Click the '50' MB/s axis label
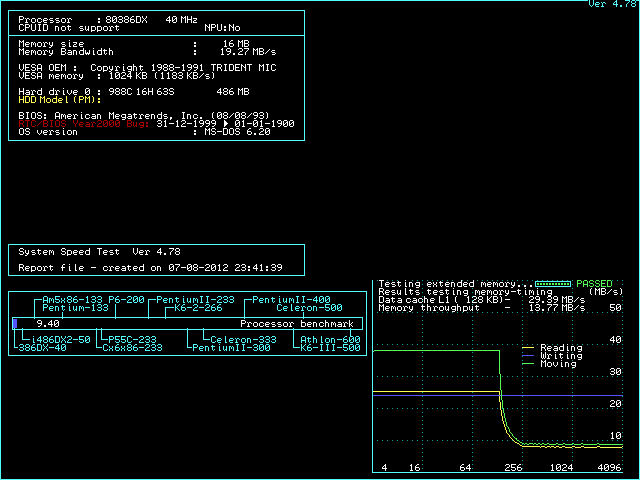 point(616,308)
